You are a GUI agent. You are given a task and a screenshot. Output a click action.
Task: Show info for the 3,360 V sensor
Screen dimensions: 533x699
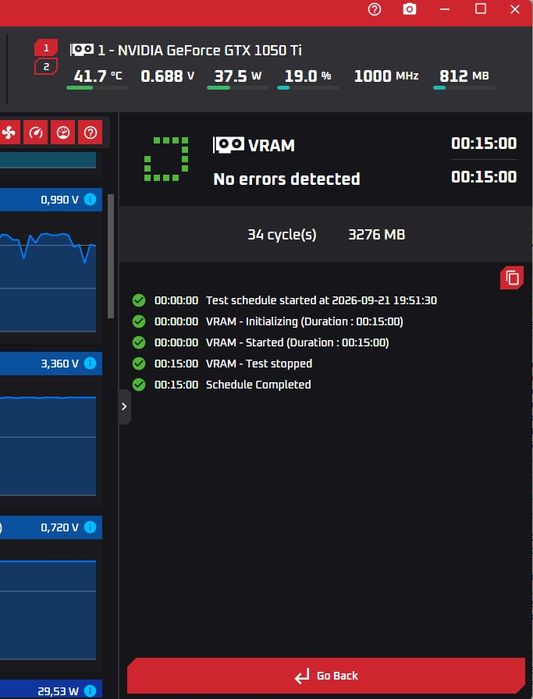(90, 363)
